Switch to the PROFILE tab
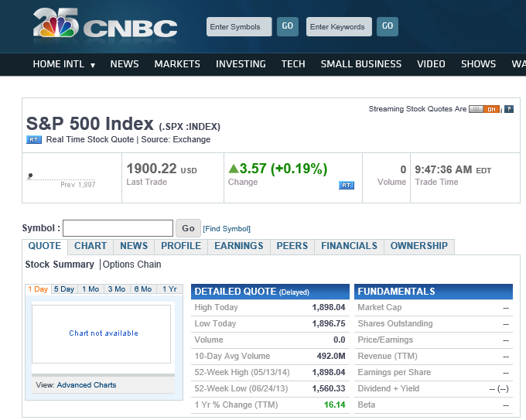Viewport: 526px width, 420px height. click(181, 246)
